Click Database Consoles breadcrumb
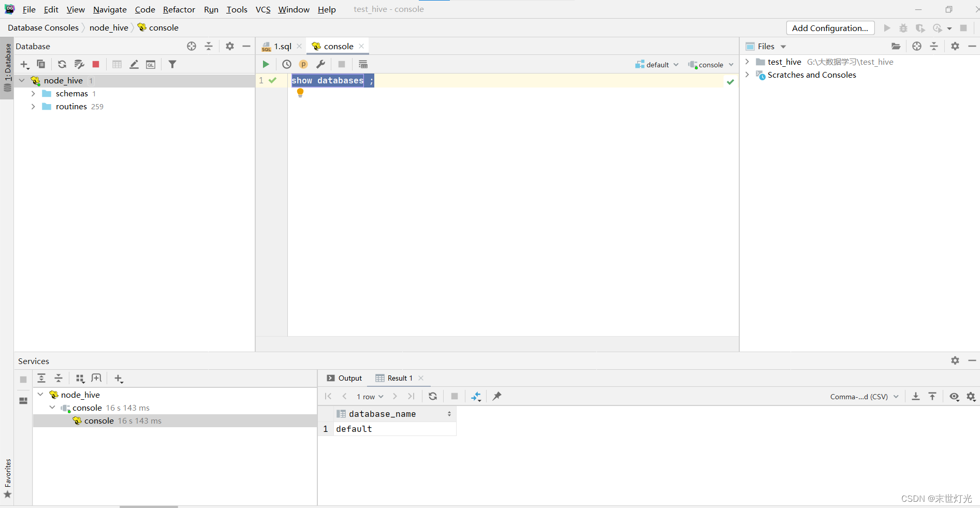Viewport: 980px width, 508px height. (43, 27)
